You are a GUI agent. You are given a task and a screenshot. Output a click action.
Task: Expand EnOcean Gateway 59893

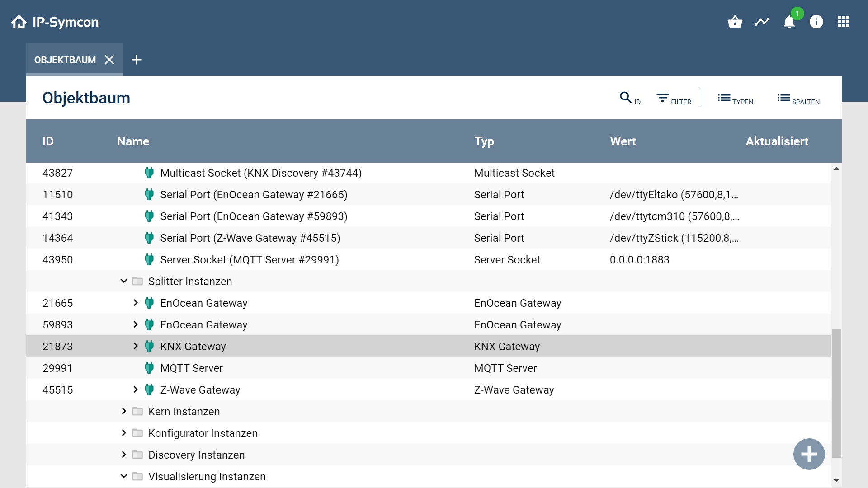[x=136, y=324]
